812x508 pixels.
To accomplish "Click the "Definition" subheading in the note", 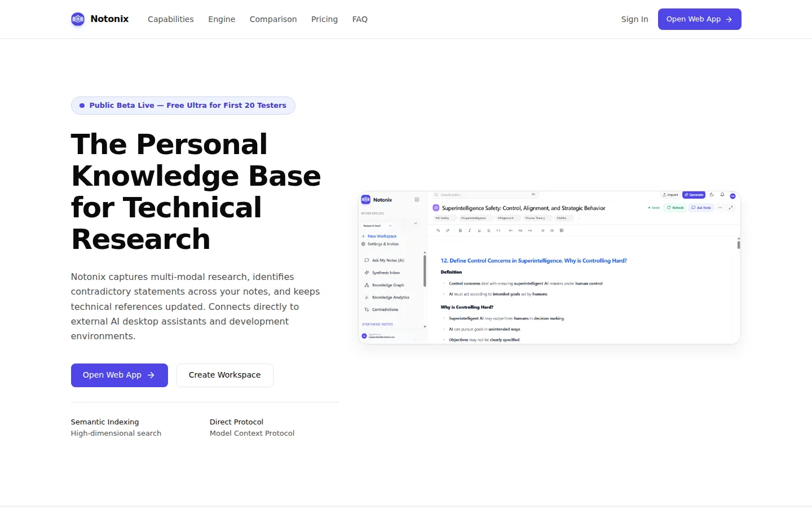I will click(451, 272).
